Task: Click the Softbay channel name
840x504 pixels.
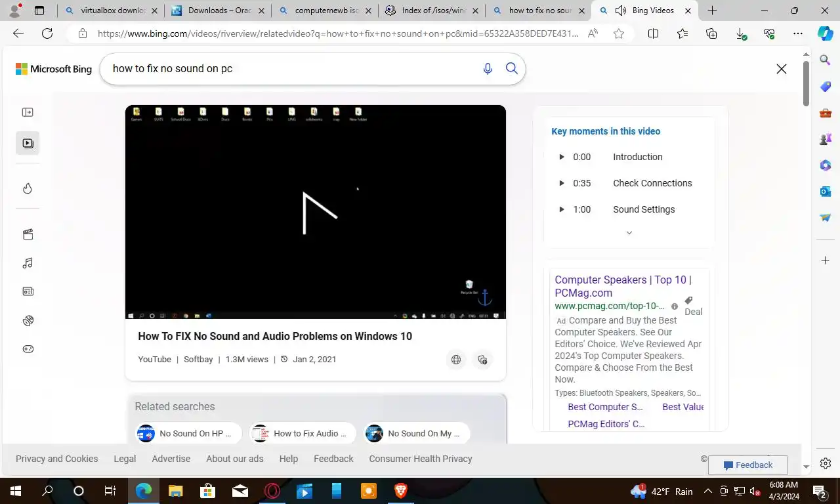Action: pos(198,359)
